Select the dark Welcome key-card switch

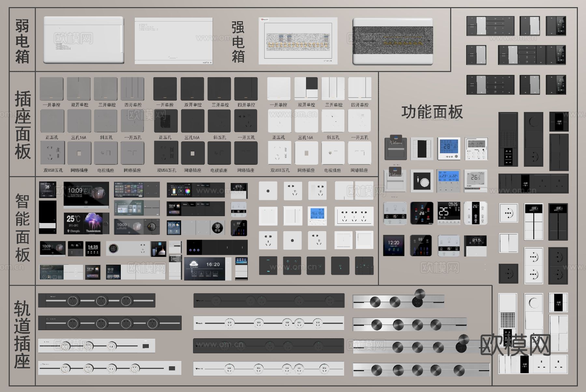click(396, 147)
